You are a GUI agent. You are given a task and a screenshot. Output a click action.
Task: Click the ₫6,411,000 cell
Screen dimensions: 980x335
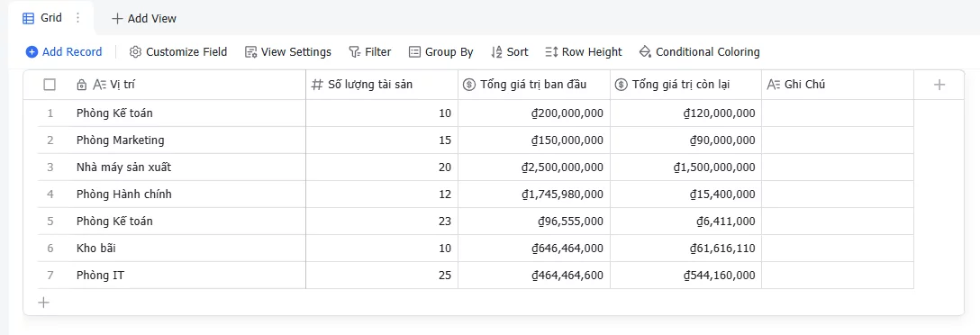(x=685, y=221)
